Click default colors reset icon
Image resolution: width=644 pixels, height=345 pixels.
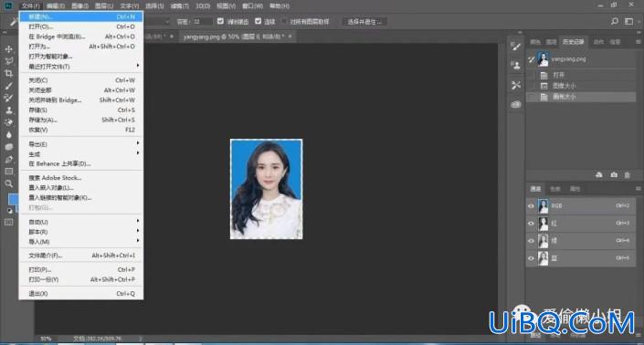coord(9,211)
